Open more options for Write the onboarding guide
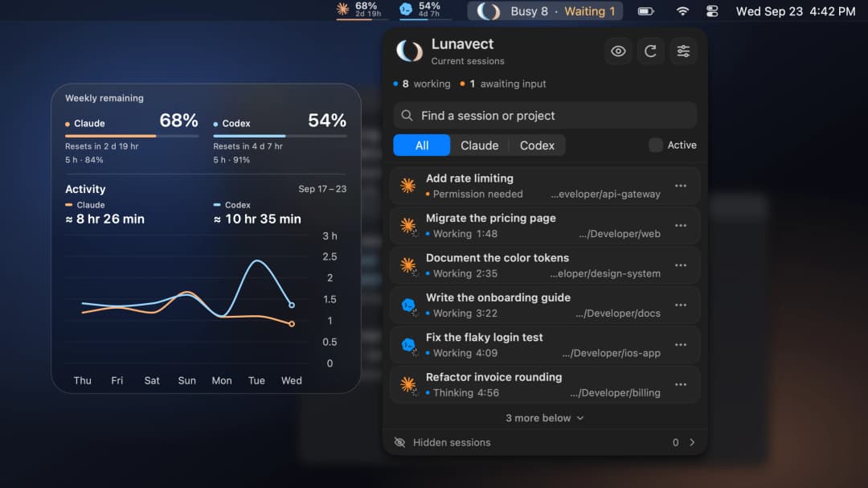This screenshot has width=868, height=488. click(681, 306)
